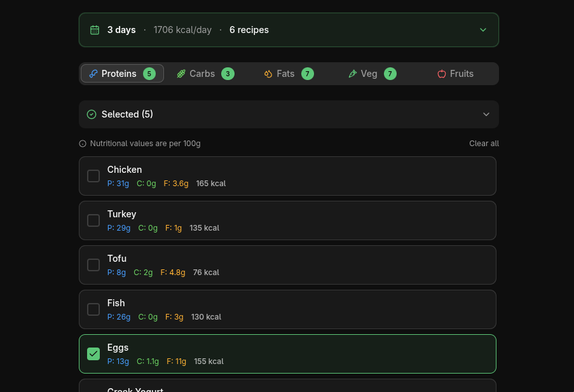Click the Selected section checkmark icon
Viewport: 574px width, 392px height.
[x=92, y=114]
